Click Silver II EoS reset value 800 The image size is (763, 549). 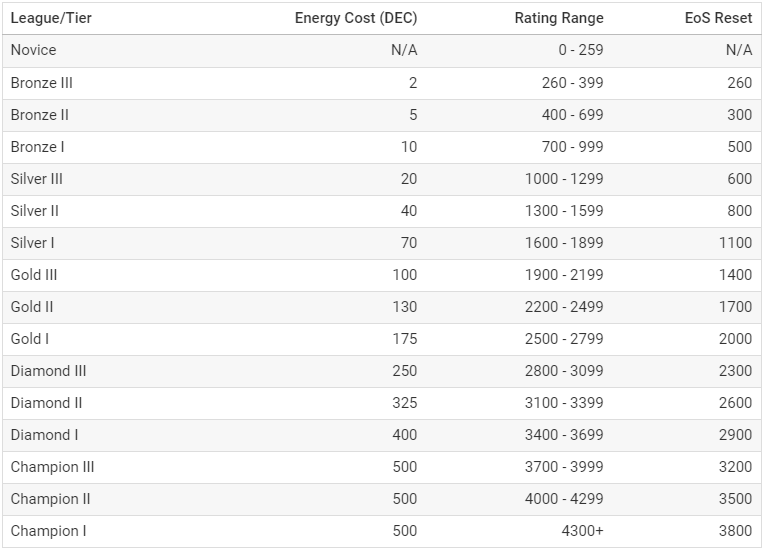click(740, 211)
